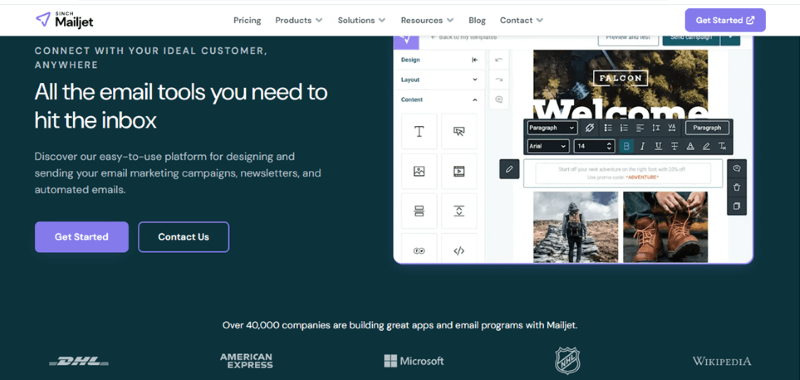The height and width of the screenshot is (380, 800).
Task: Apply bulleted list formatting
Action: 608,128
